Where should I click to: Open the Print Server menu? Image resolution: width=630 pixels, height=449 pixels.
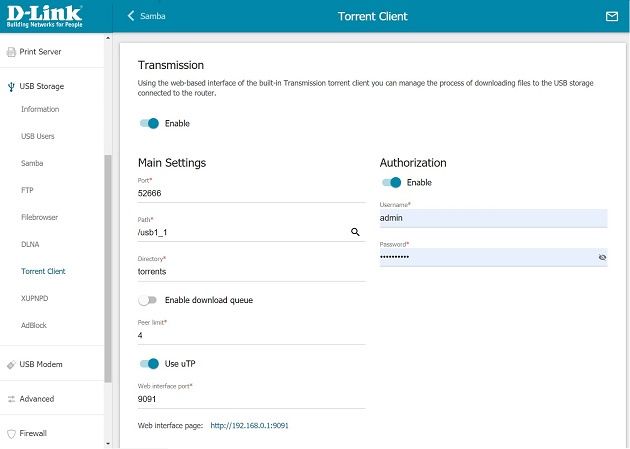pos(40,52)
